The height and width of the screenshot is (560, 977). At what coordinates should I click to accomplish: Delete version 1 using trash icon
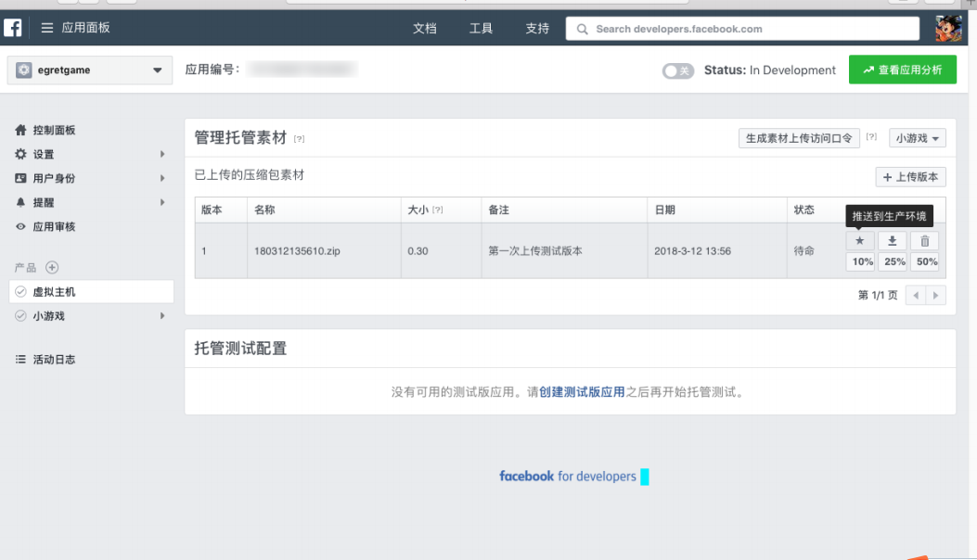(x=925, y=240)
